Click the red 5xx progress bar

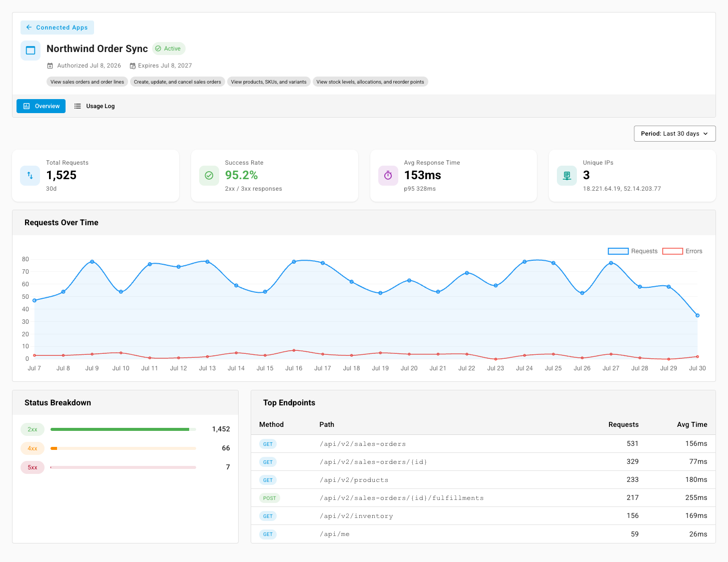click(123, 467)
